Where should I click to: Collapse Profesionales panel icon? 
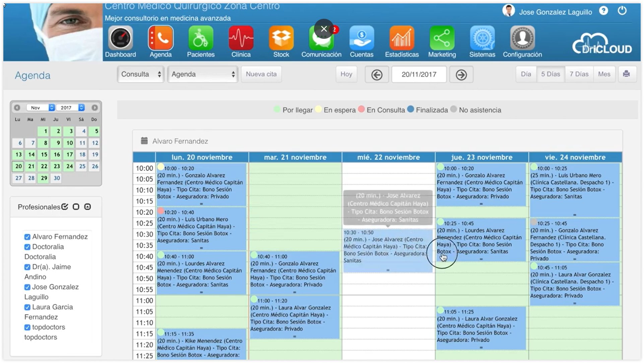click(x=87, y=207)
